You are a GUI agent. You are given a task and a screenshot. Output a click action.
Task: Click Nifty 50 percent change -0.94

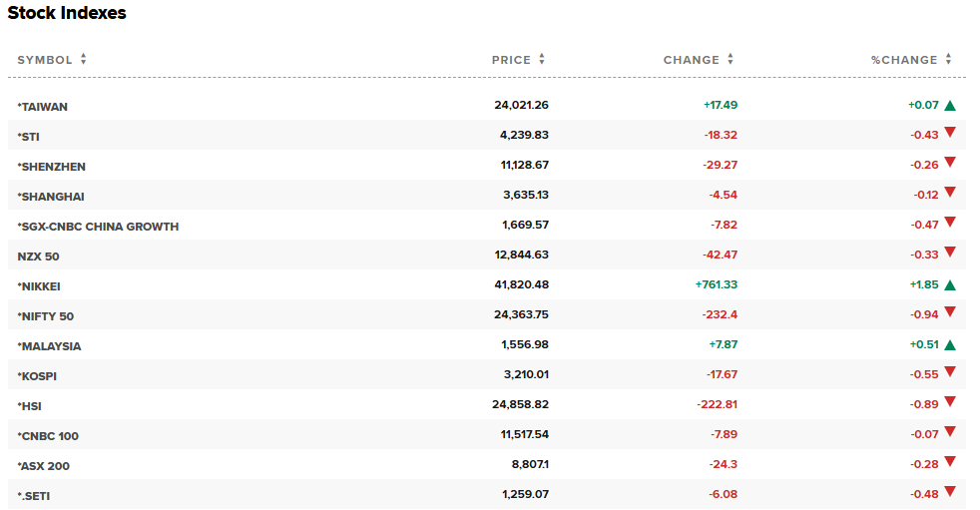[x=924, y=315]
